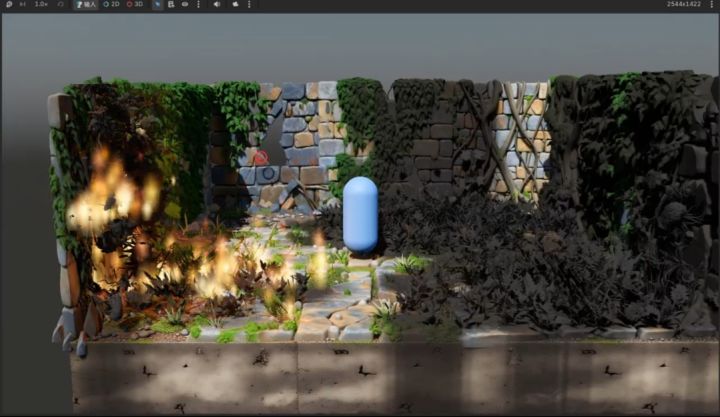720x417 pixels.
Task: Toggle the camera override icon
Action: [x=235, y=4]
